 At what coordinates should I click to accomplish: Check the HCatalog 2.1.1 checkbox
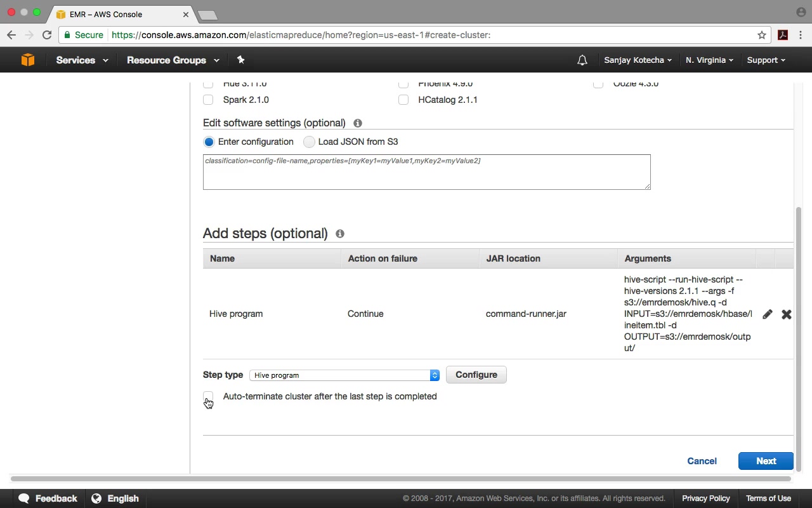pos(403,100)
